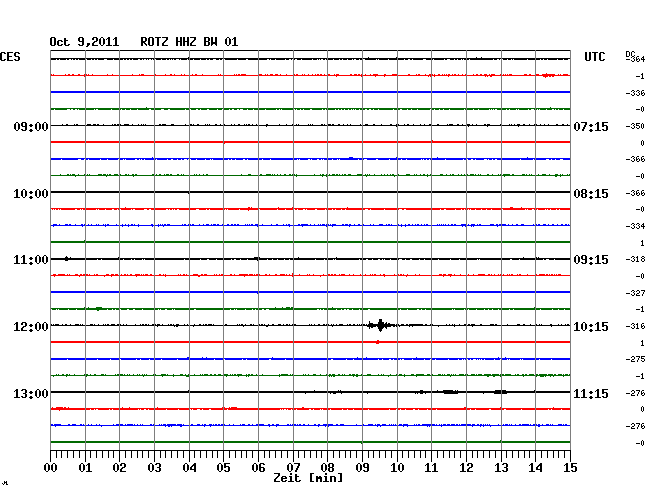
Task: Select the "12:00" local time label
Action: click(x=31, y=327)
